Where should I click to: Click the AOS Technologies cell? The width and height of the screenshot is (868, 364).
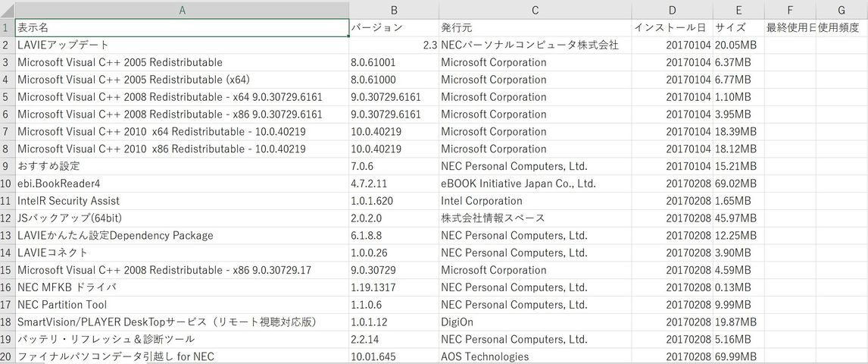pyautogui.click(x=535, y=356)
